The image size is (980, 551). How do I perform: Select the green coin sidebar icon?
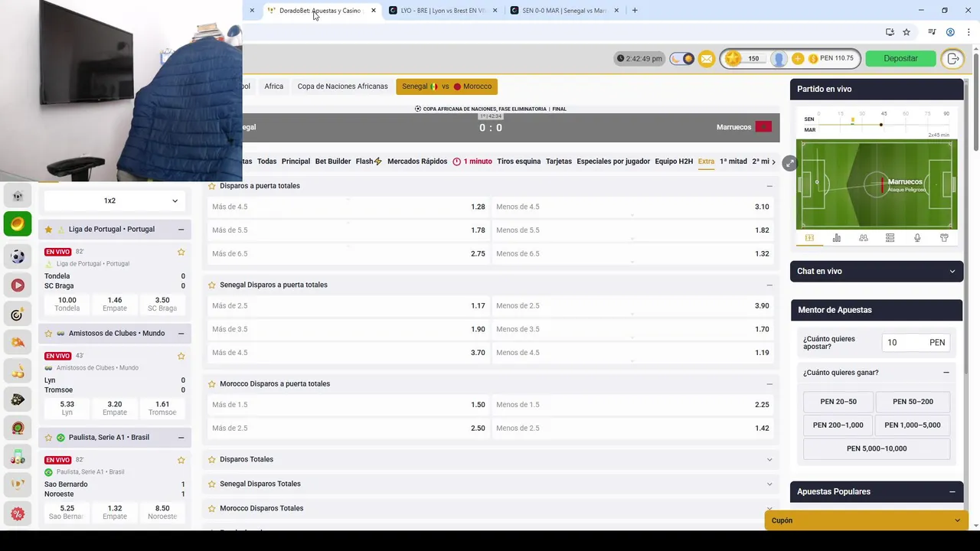[18, 223]
